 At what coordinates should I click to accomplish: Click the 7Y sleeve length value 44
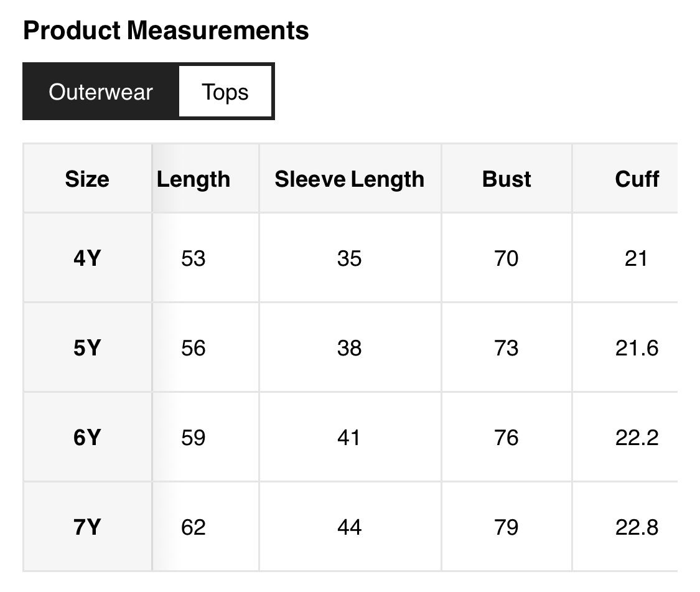click(x=350, y=527)
